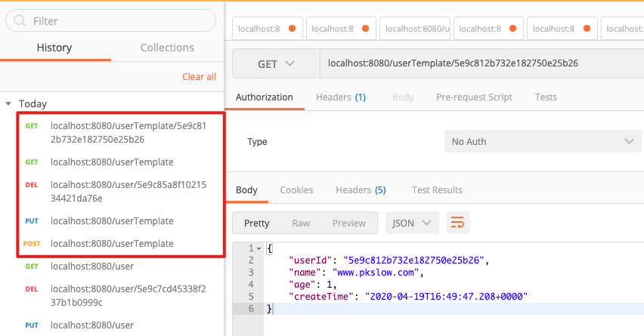Viewport: 644px width, 336px height.
Task: Open the Pre-request Script tab
Action: click(x=475, y=97)
